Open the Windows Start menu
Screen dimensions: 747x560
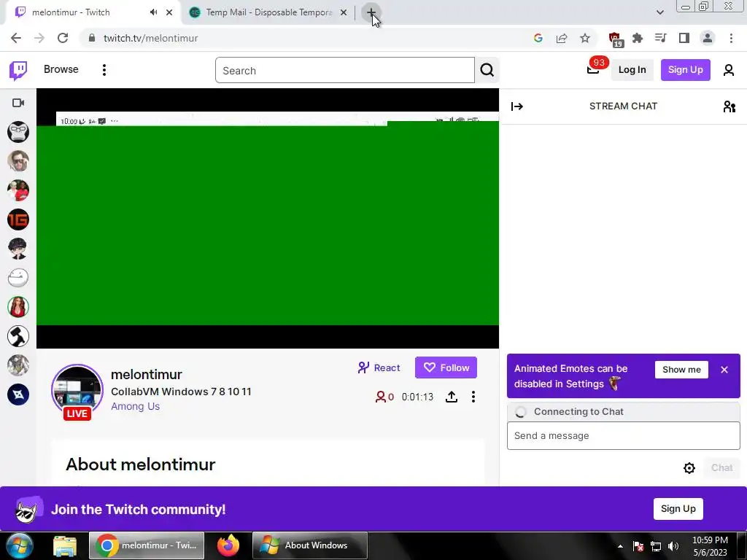20,545
